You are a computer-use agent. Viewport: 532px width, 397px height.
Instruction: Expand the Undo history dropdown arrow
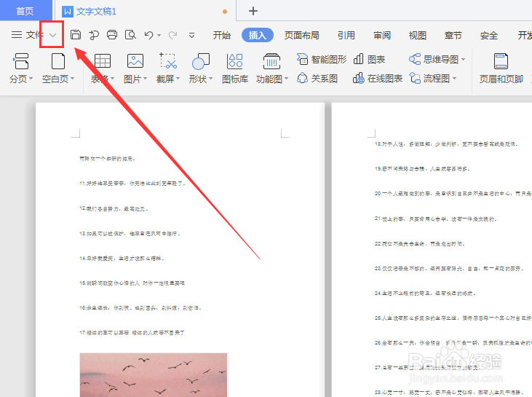[x=159, y=35]
